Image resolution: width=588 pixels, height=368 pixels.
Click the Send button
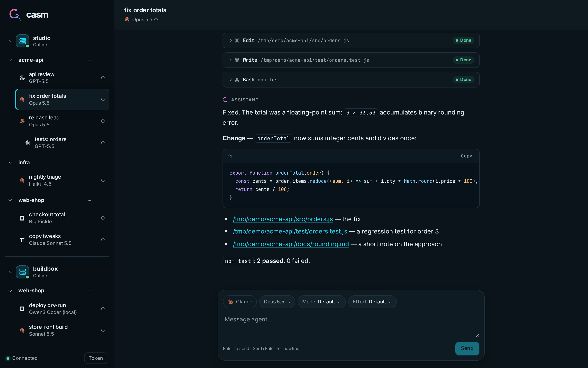coord(467,348)
